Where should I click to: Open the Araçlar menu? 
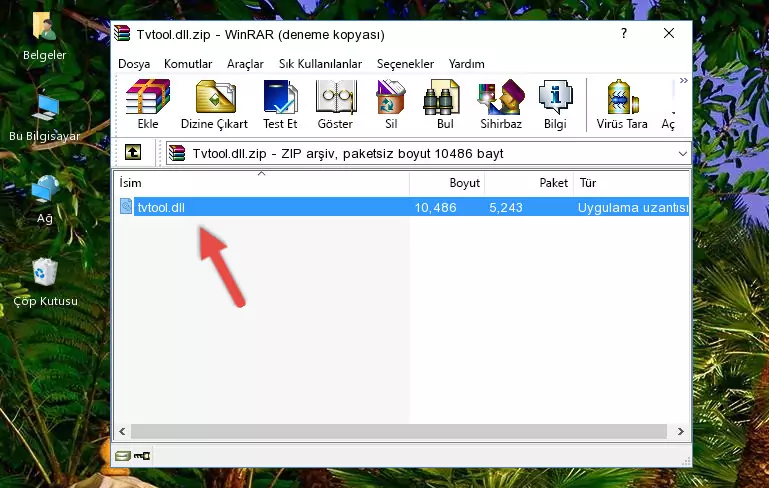[245, 64]
